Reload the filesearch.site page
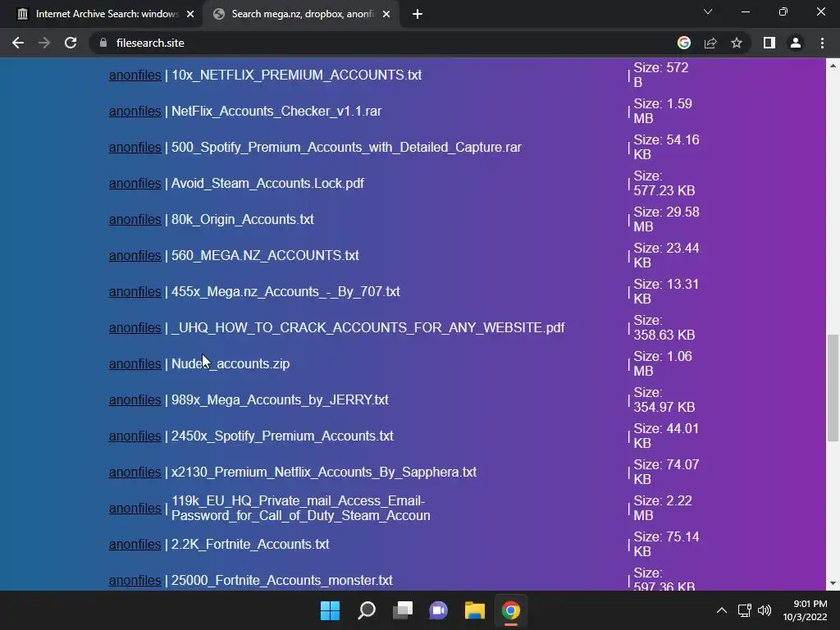This screenshot has height=630, width=840. click(x=71, y=43)
